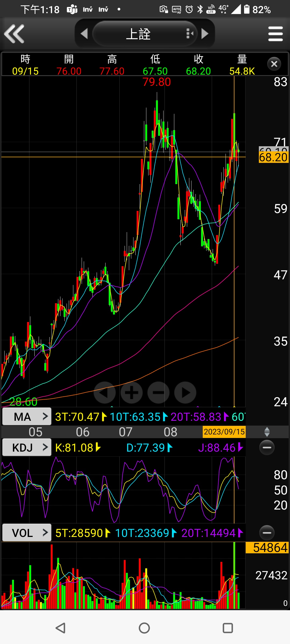
Task: Go to next stock with right arrow
Action: (x=205, y=34)
